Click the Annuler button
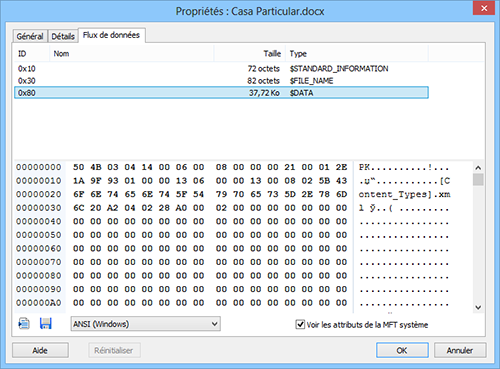The width and height of the screenshot is (500, 369). 460,350
